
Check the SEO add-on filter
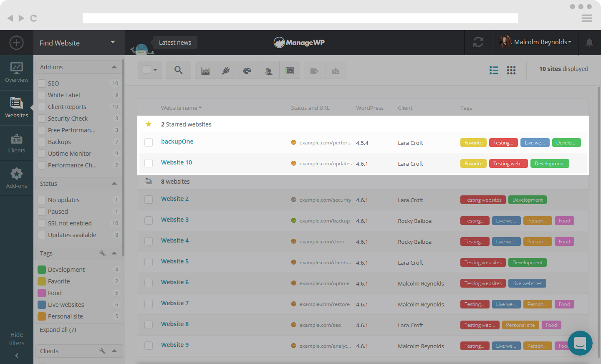pos(42,83)
